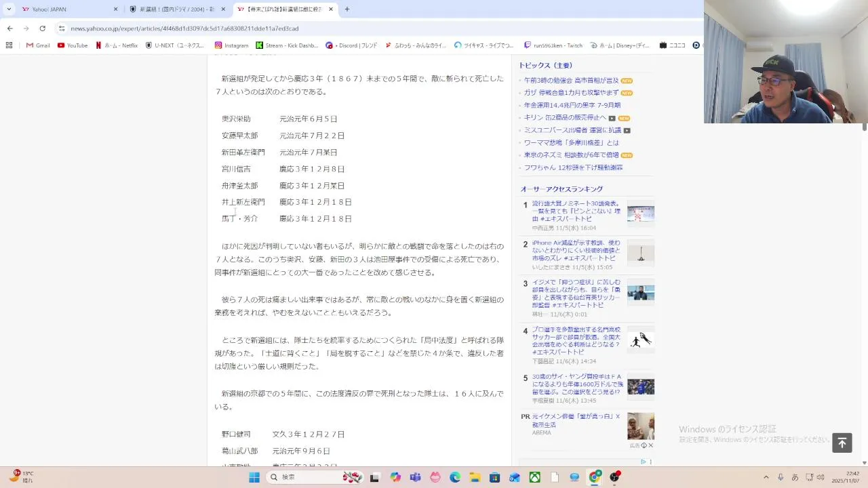The width and height of the screenshot is (868, 488).
Task: Open Outlook from the taskbar
Action: (515, 477)
